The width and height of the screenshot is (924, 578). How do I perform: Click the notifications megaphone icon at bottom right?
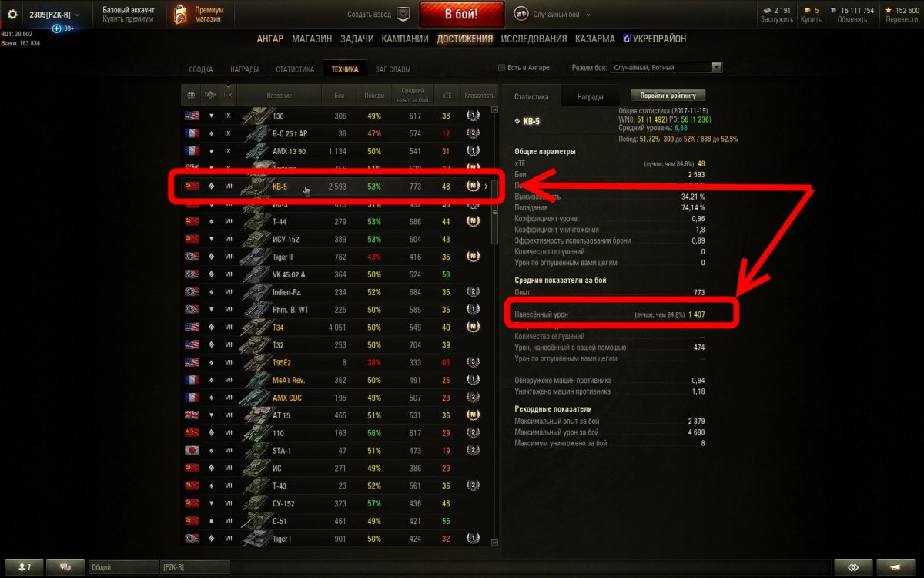896,567
